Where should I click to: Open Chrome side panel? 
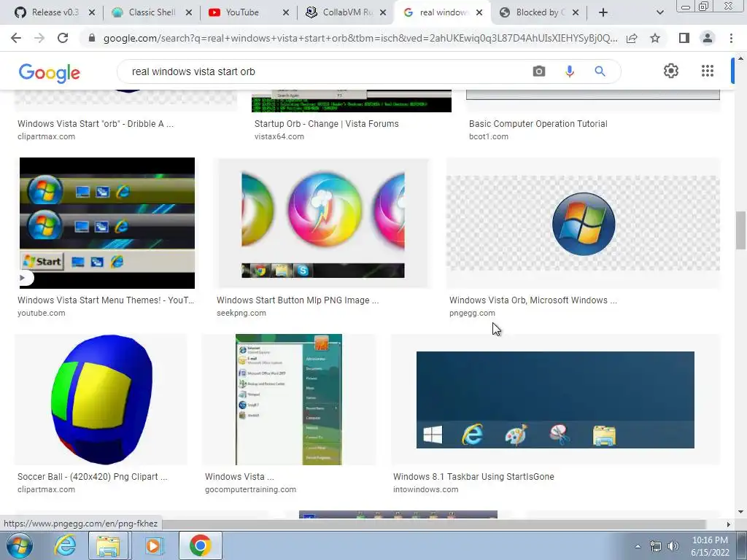[x=684, y=38]
